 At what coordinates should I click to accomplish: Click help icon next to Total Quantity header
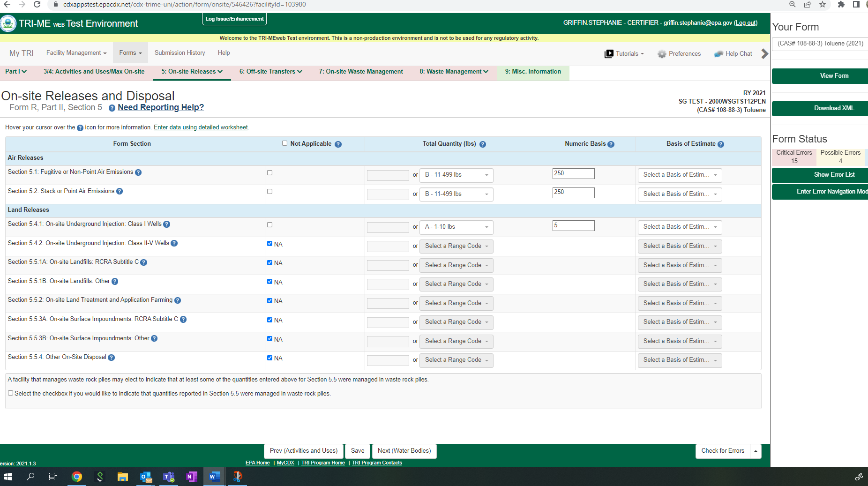coord(483,144)
